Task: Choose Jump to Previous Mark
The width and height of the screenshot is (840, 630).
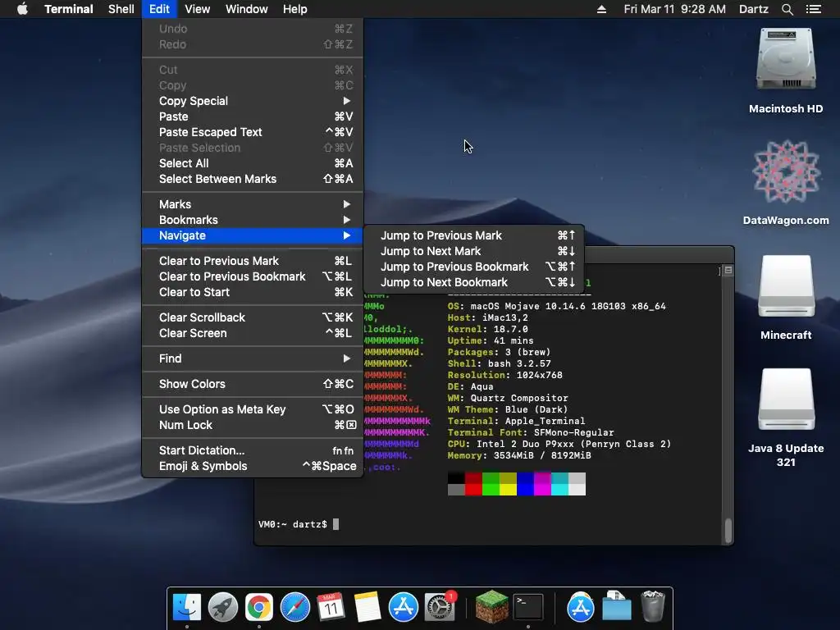Action: 473,235
